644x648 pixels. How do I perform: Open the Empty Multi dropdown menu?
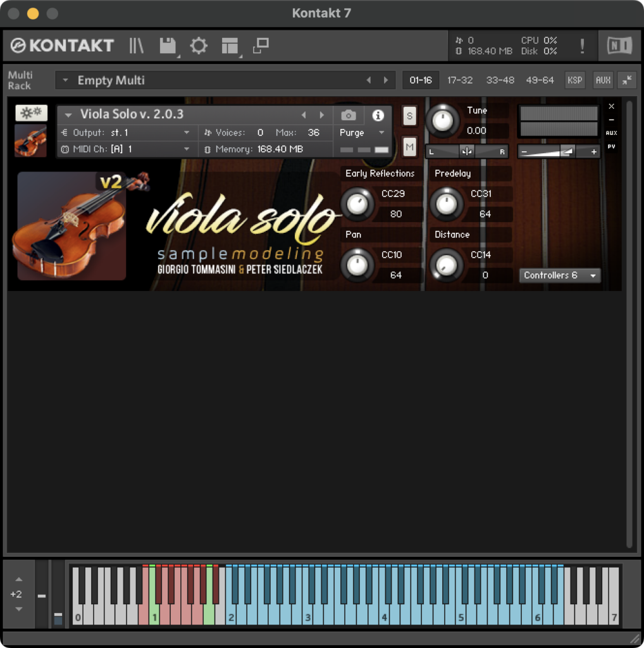click(65, 80)
